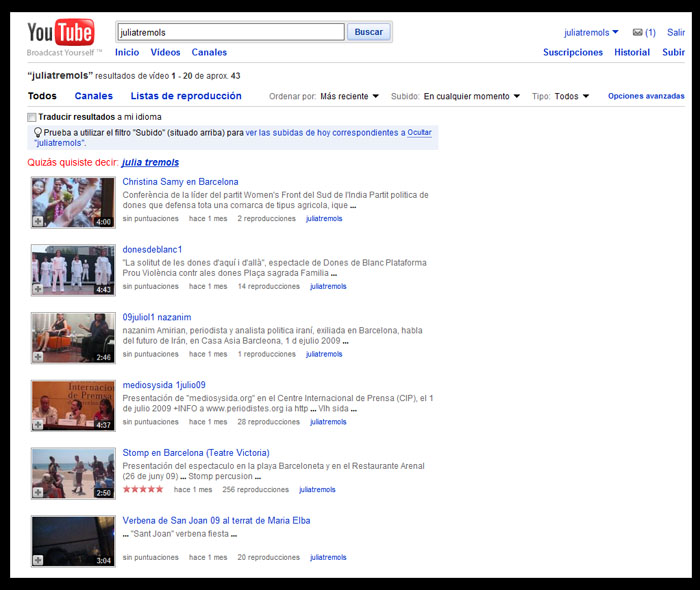Open Verbena de San Joan 09 title
The image size is (700, 590).
click(x=216, y=521)
